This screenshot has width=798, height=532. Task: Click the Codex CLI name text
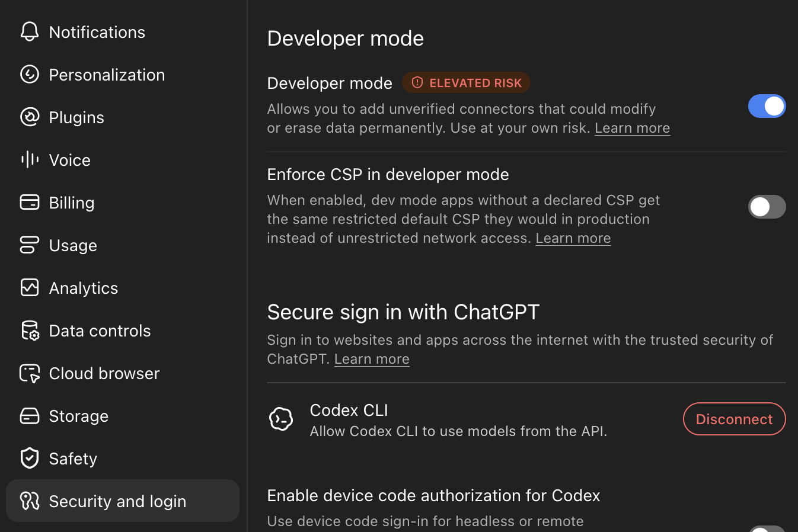[x=349, y=410]
